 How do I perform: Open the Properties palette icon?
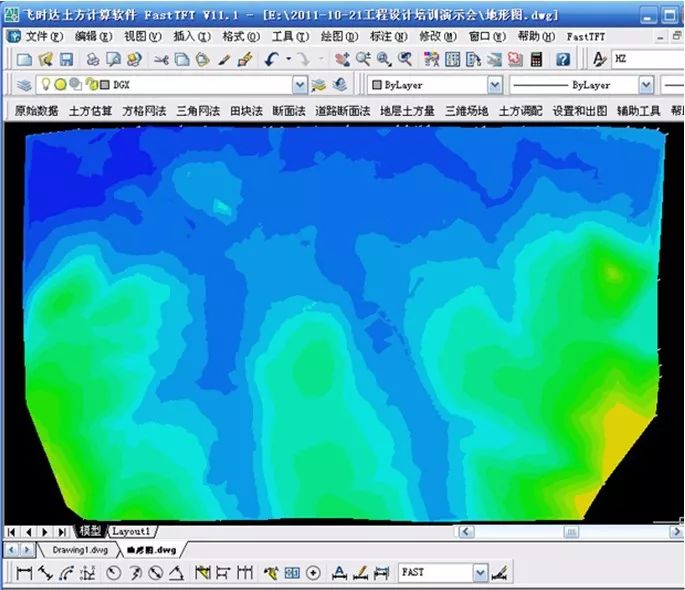click(x=431, y=59)
